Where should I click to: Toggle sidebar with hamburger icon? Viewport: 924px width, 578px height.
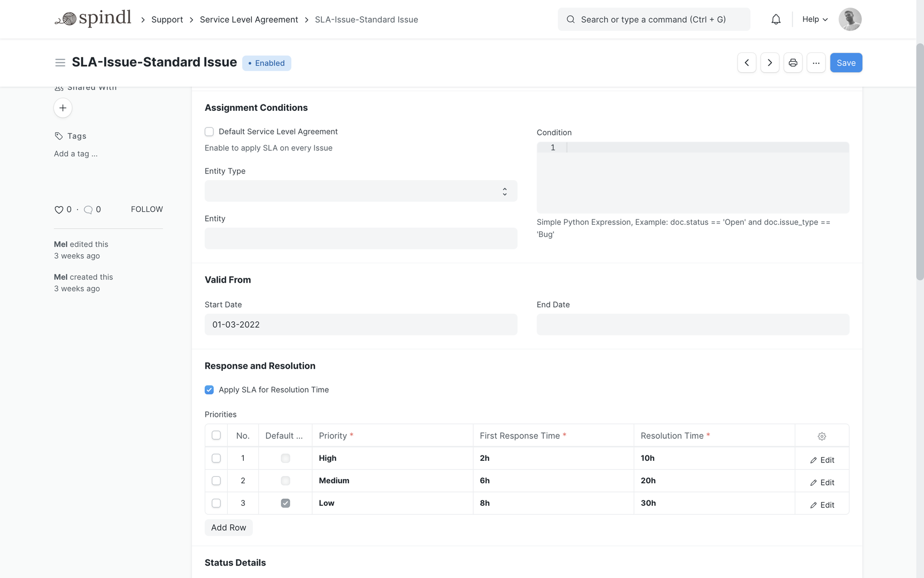point(60,63)
